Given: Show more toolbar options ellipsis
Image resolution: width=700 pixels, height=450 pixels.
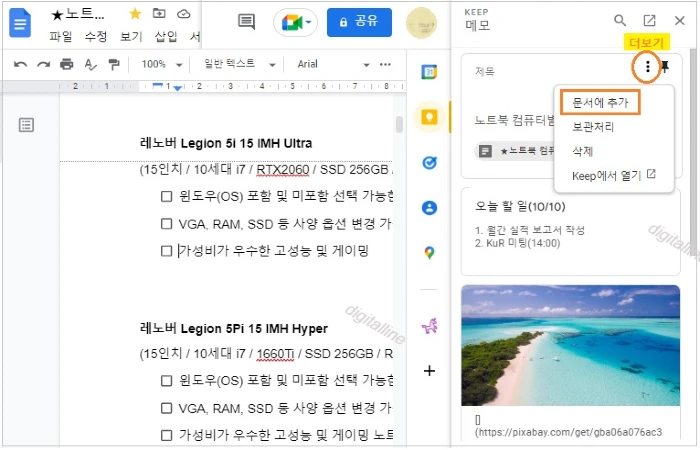Looking at the screenshot, I should point(385,64).
